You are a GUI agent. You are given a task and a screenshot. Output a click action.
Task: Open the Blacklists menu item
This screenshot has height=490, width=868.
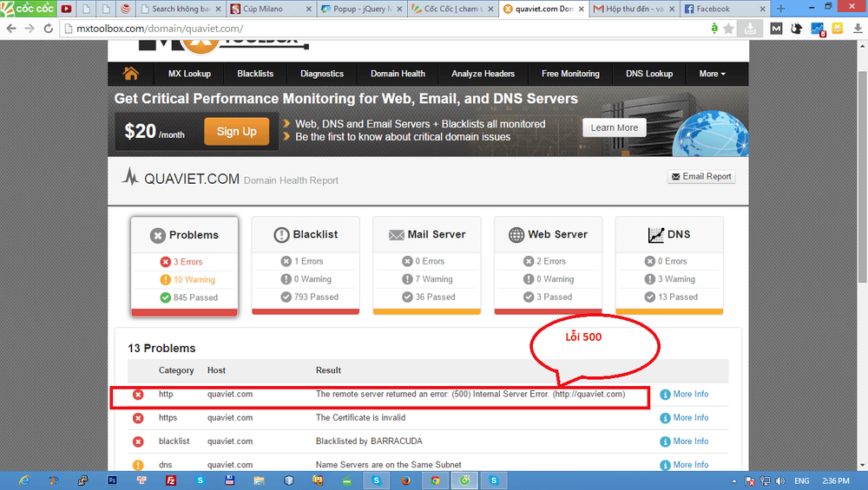255,74
